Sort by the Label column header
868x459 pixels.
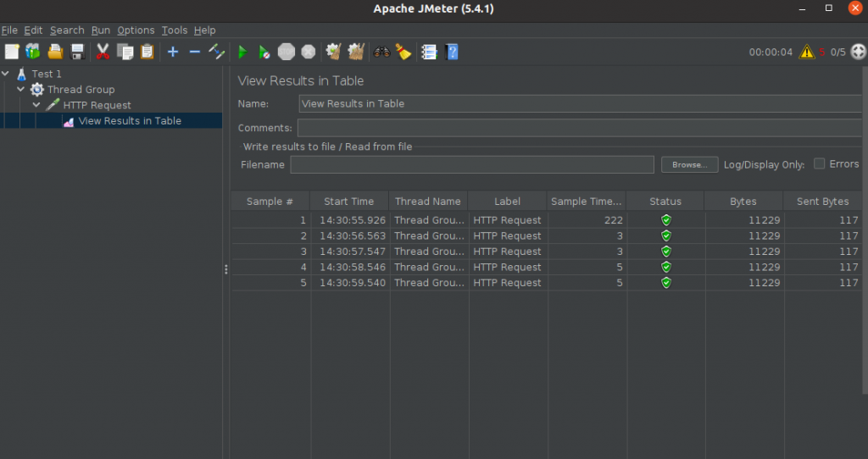(507, 202)
